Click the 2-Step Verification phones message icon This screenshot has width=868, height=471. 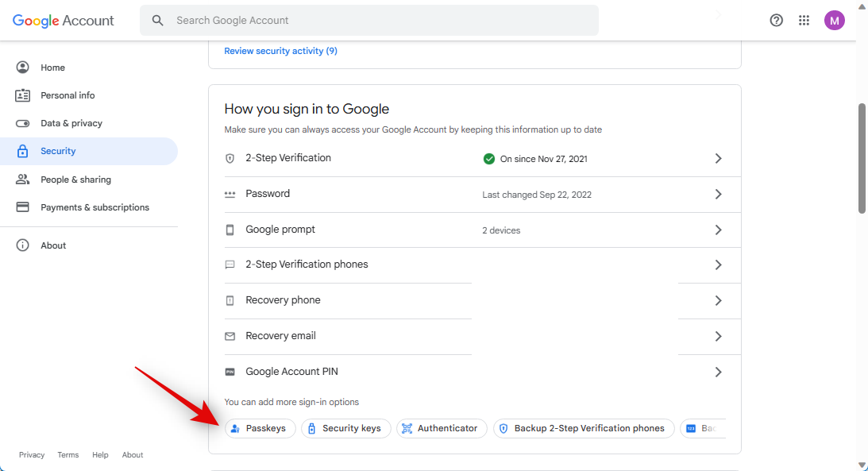pos(230,265)
